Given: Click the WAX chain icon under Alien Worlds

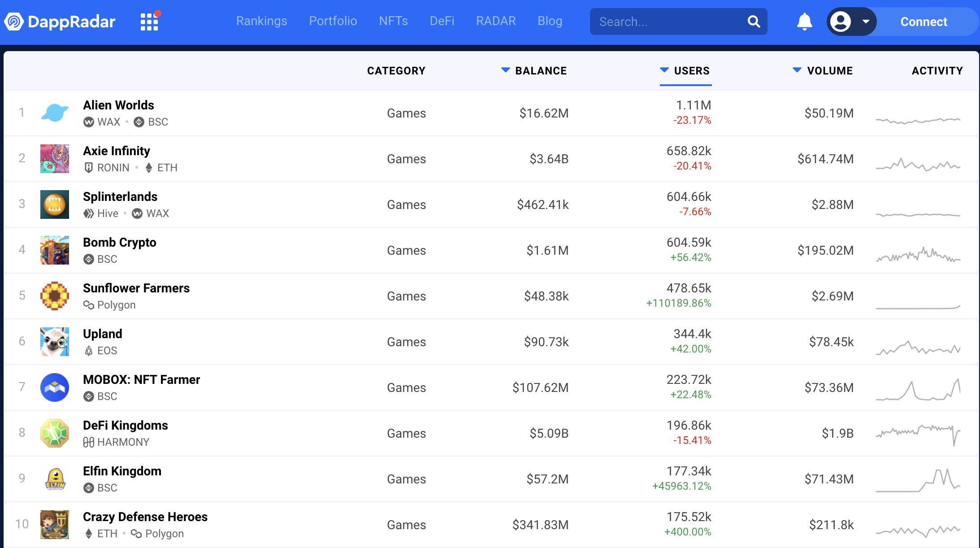Looking at the screenshot, I should [x=89, y=122].
